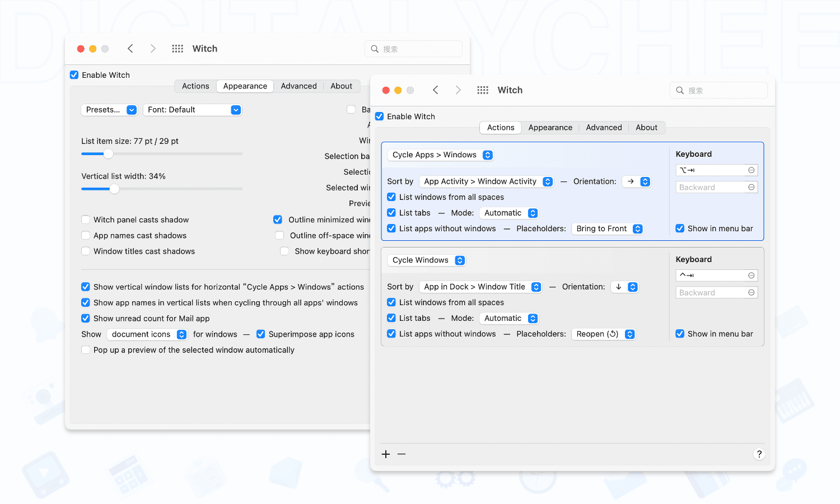Open help with the question mark button

click(759, 454)
